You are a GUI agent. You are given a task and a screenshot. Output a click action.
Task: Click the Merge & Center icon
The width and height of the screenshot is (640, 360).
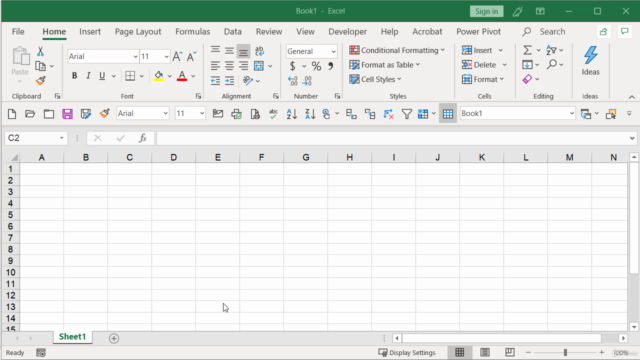pos(259,66)
